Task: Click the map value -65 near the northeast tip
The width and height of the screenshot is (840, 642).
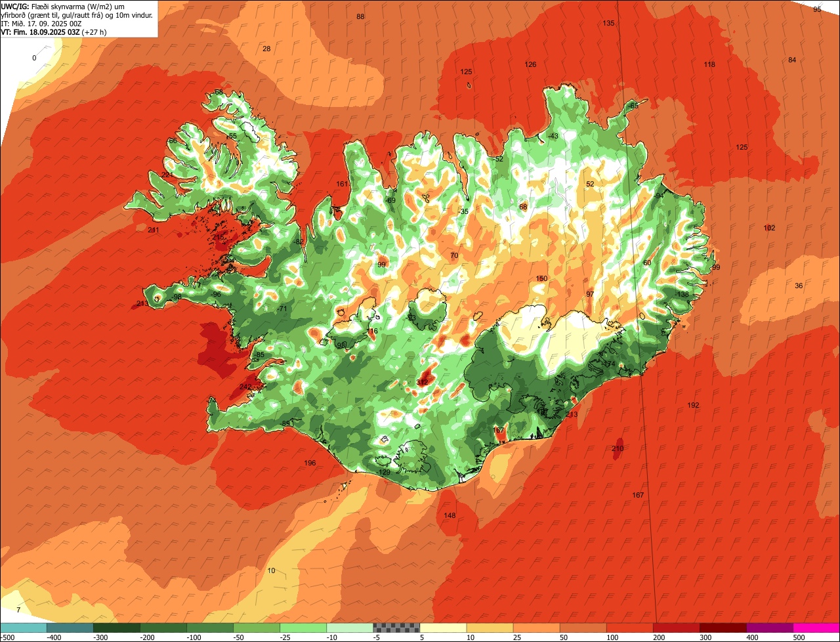Action: (x=633, y=106)
